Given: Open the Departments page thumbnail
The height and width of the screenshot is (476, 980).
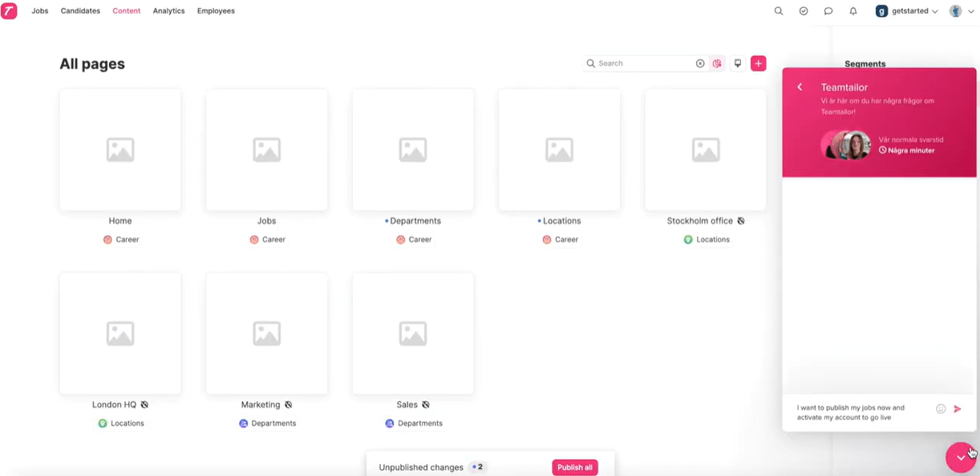Looking at the screenshot, I should tap(413, 149).
